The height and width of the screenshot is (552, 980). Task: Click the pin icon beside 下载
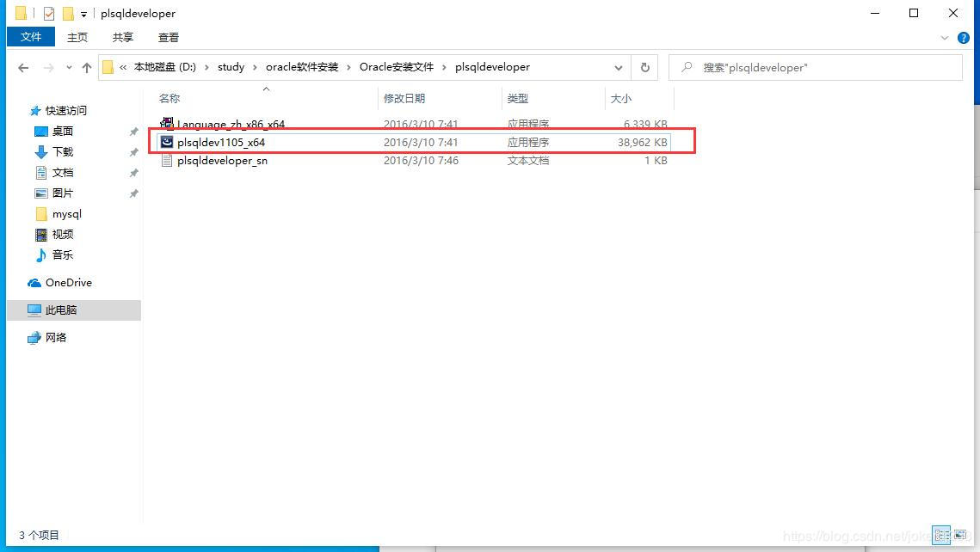pyautogui.click(x=133, y=152)
